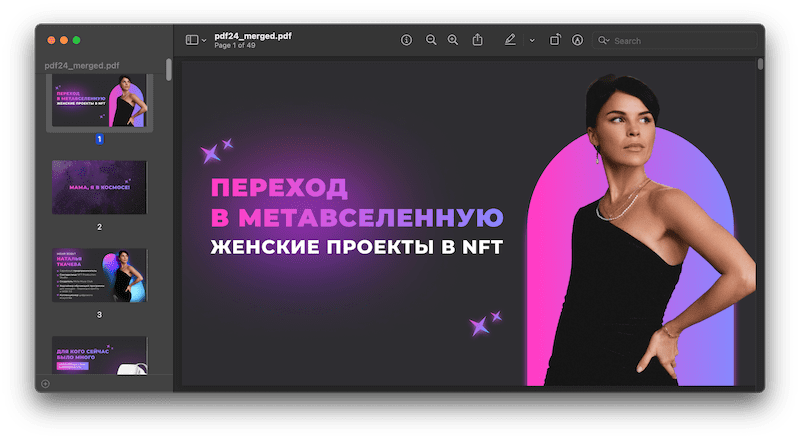This screenshot has height=439, width=800.
Task: Open the search options magnifier dropdown
Action: 604,40
